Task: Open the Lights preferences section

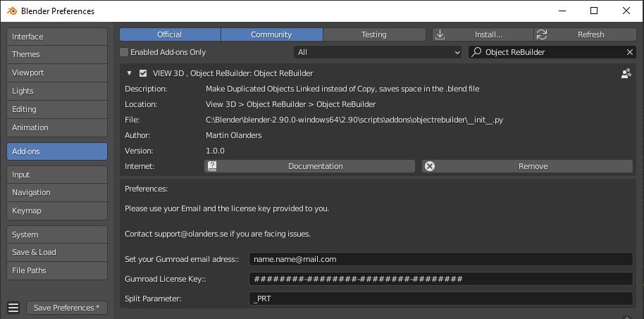Action: (x=57, y=91)
